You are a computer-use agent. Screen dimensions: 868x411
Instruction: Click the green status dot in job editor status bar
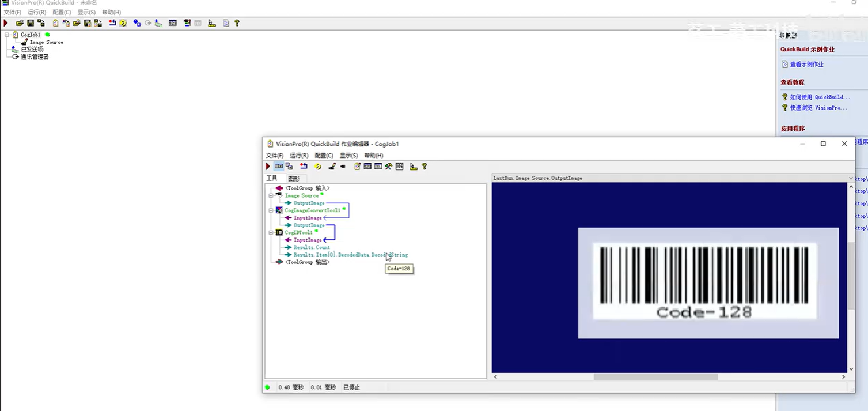pyautogui.click(x=267, y=387)
